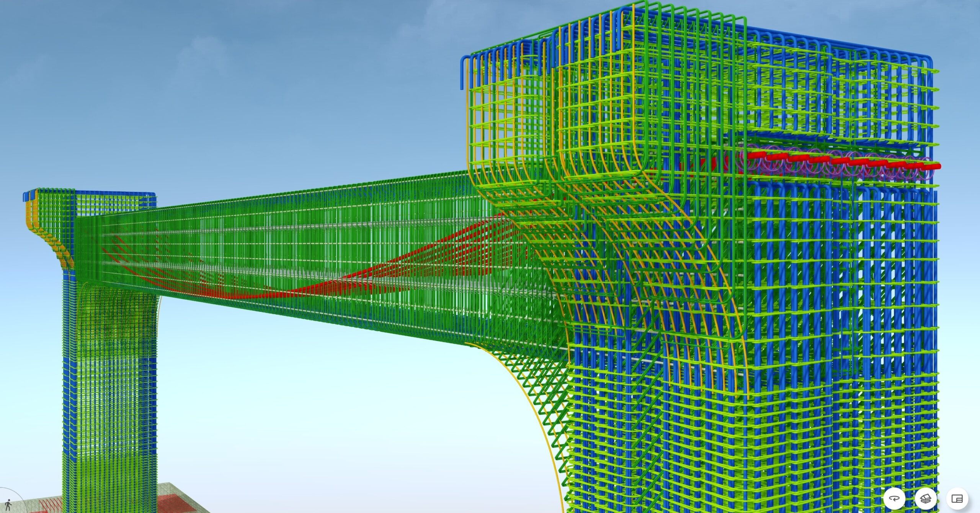980x513 pixels.
Task: Open the model layers stack button
Action: pos(926,498)
